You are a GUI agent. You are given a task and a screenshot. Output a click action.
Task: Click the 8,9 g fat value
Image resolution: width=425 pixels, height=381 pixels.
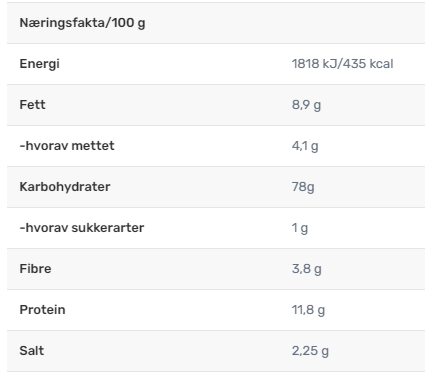[306, 105]
